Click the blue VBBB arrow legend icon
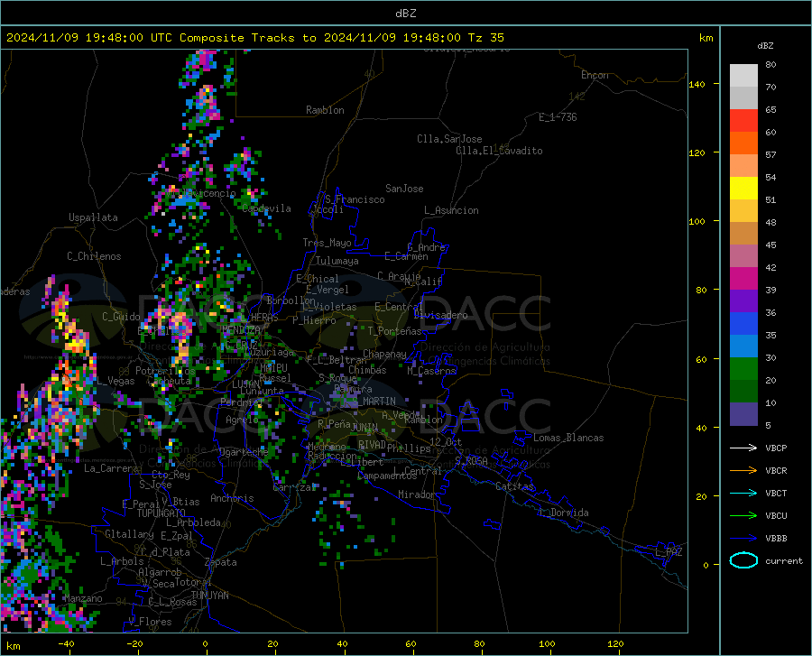 click(x=743, y=538)
